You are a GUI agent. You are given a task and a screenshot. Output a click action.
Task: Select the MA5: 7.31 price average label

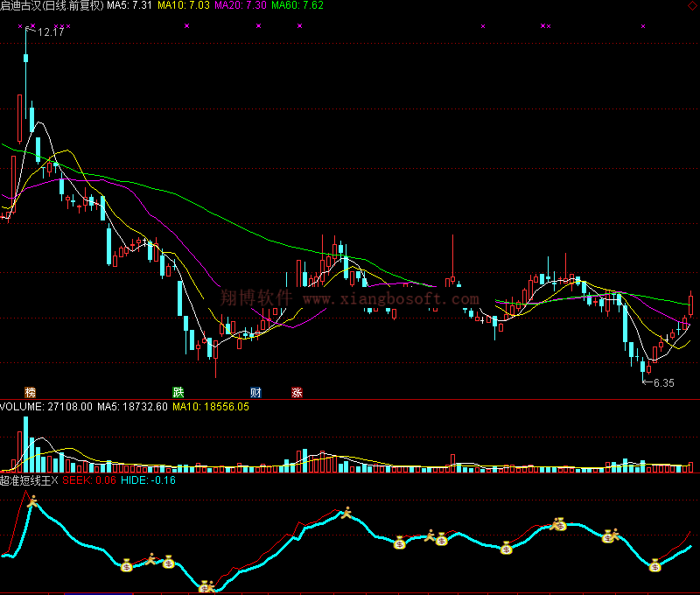click(129, 5)
